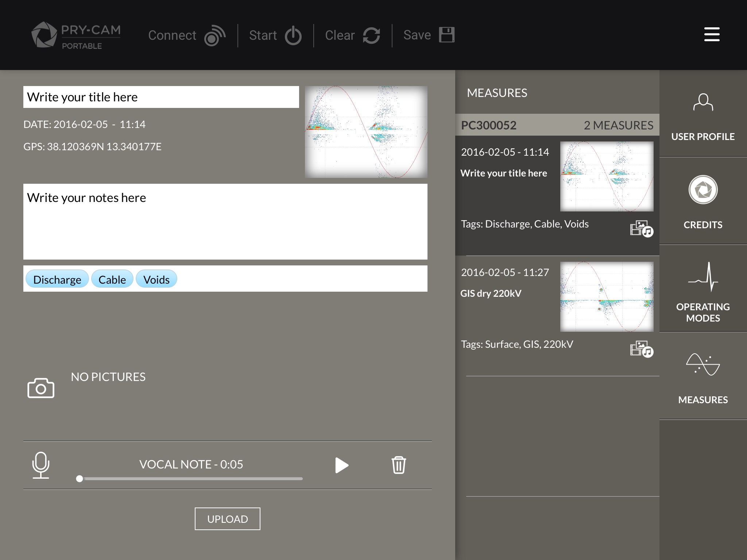Viewport: 747px width, 560px height.
Task: Click title input field to edit
Action: click(x=161, y=97)
